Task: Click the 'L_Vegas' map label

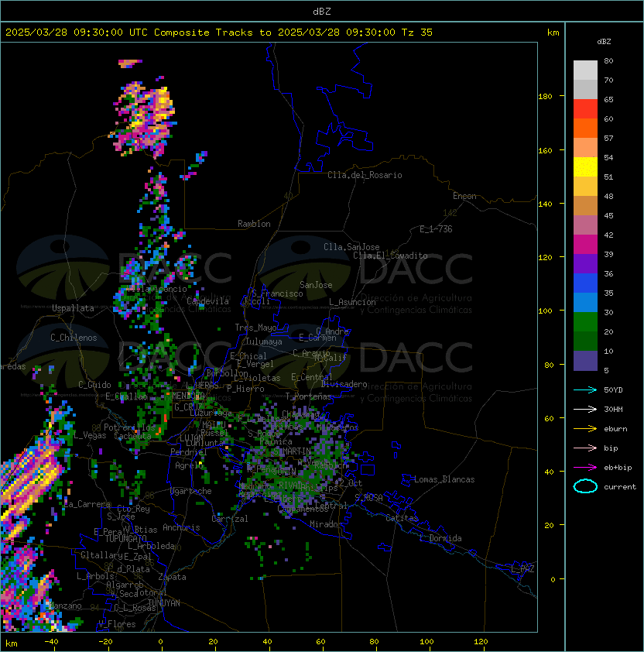Action: 90,435
